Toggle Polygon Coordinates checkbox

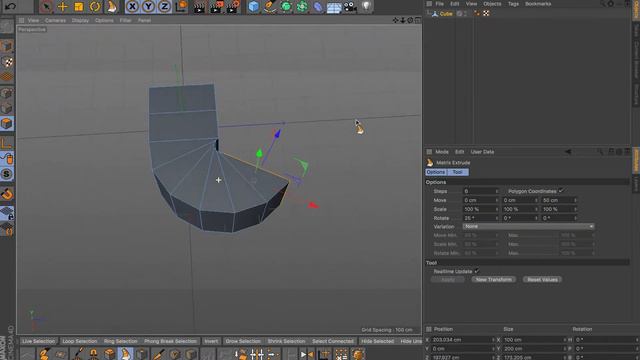click(561, 191)
